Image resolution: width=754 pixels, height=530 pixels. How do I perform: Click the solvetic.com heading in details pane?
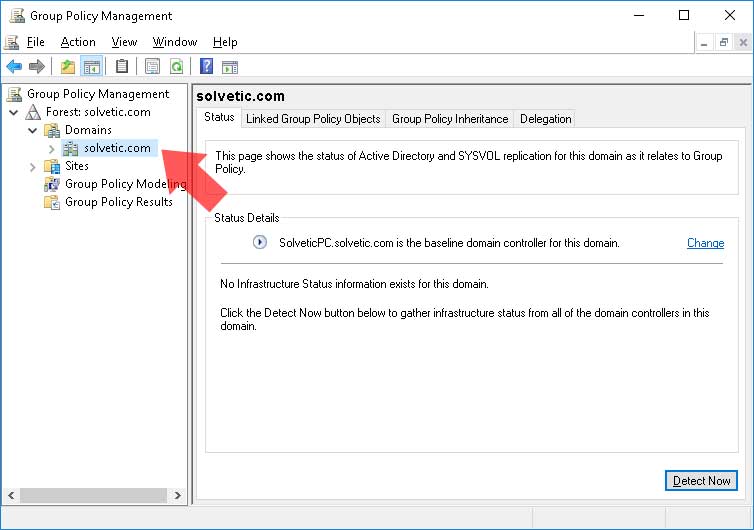[x=240, y=96]
